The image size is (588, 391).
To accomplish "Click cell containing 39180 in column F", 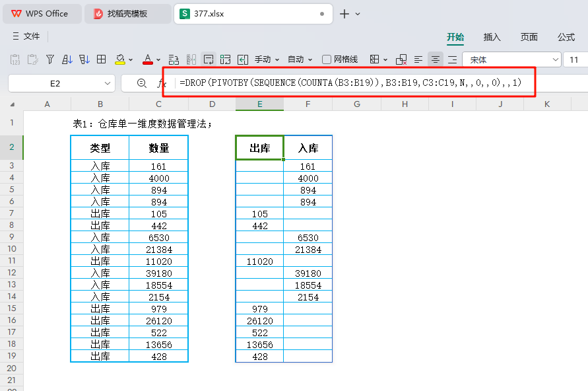I will click(x=308, y=273).
